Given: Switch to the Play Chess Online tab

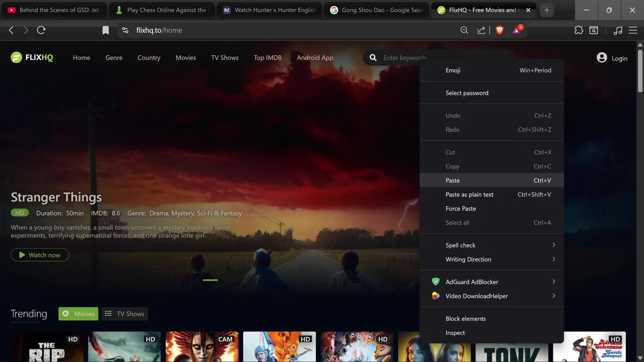Looking at the screenshot, I should (x=161, y=10).
